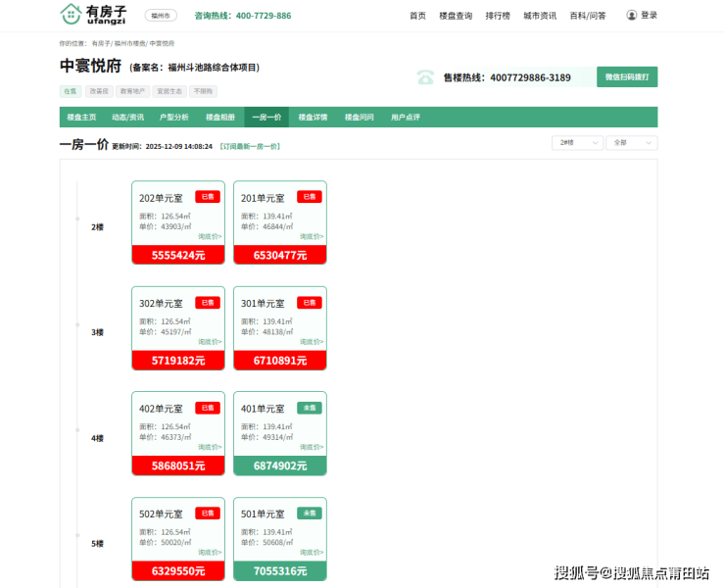Click the 已售 badge on unit 301
The width and height of the screenshot is (725, 588).
click(310, 303)
